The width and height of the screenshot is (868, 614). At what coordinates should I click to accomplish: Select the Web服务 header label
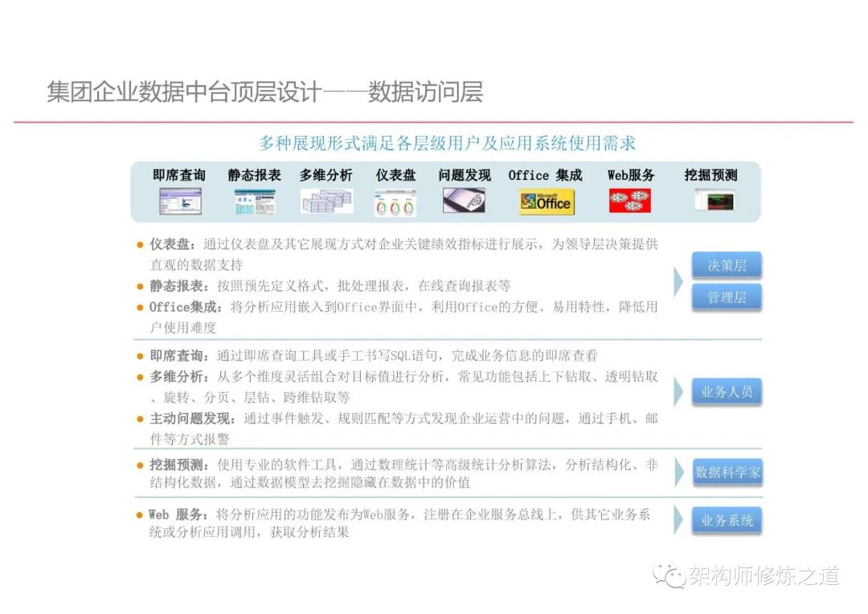click(x=631, y=175)
